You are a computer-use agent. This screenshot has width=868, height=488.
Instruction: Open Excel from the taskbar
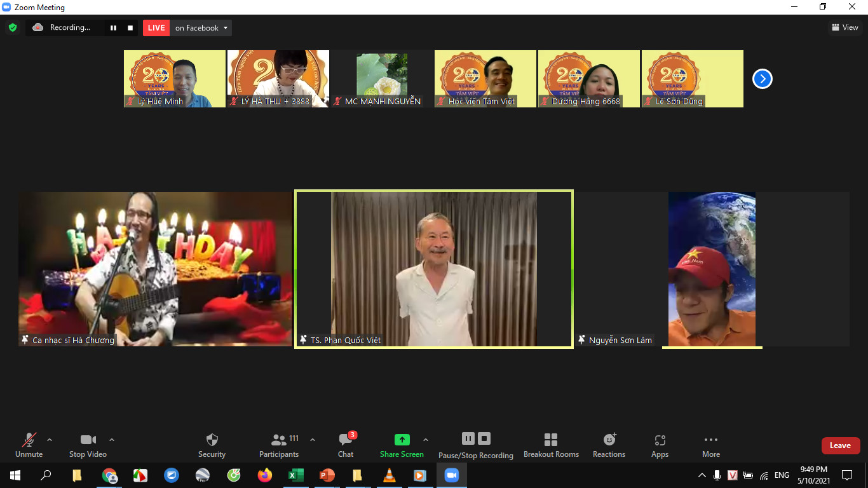click(x=295, y=475)
